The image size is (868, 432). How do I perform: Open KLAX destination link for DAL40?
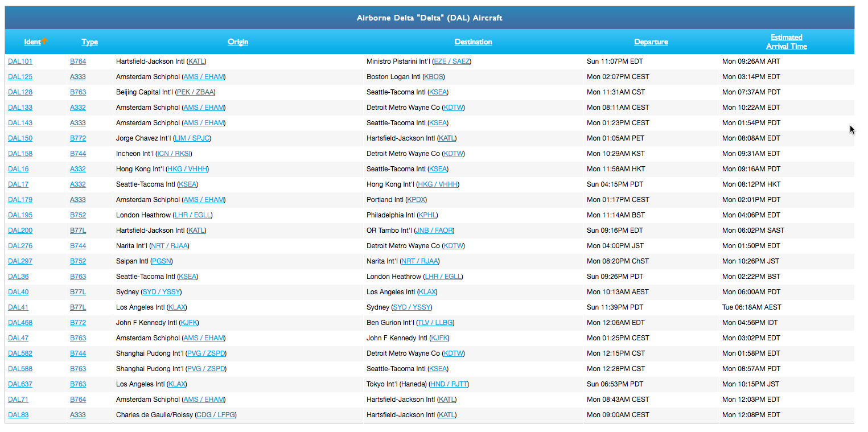[x=427, y=292]
